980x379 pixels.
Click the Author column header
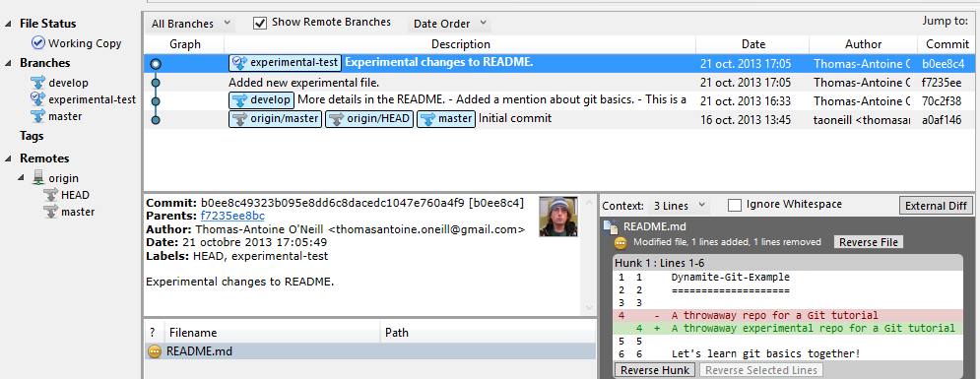tap(863, 44)
